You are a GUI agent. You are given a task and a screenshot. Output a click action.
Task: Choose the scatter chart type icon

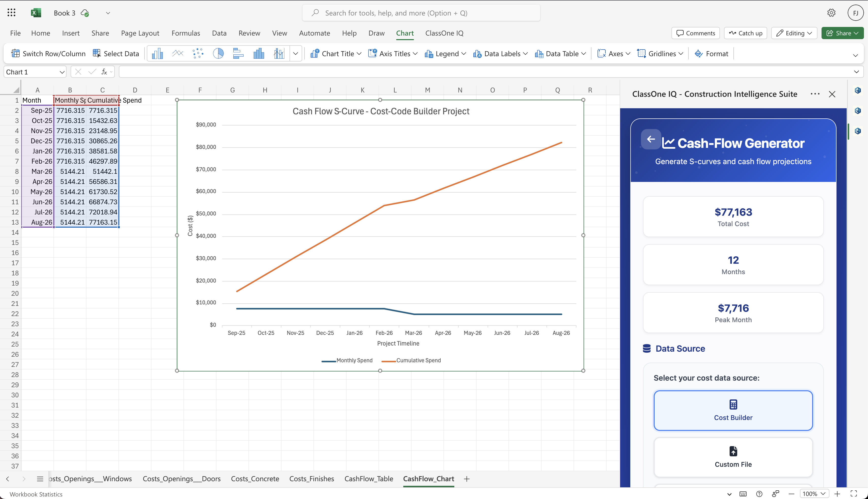[198, 53]
